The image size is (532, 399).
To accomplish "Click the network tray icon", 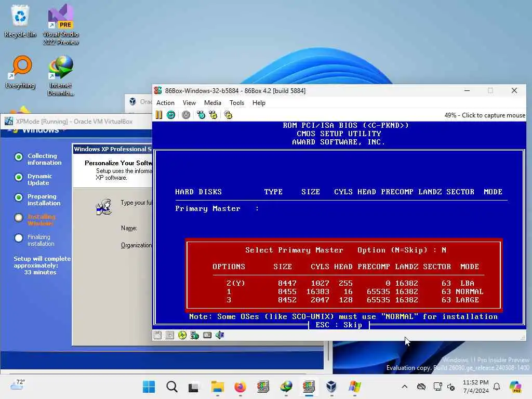I will pos(437,387).
